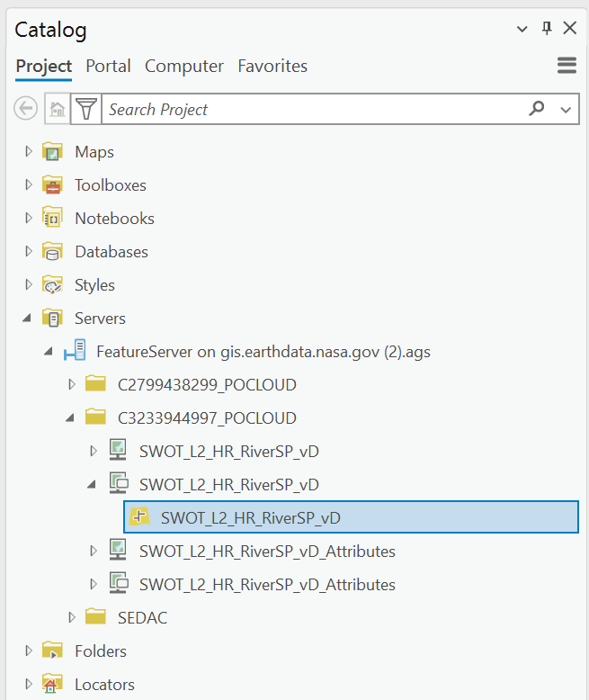The image size is (589, 700).
Task: Switch to the Computer tab
Action: (x=184, y=66)
